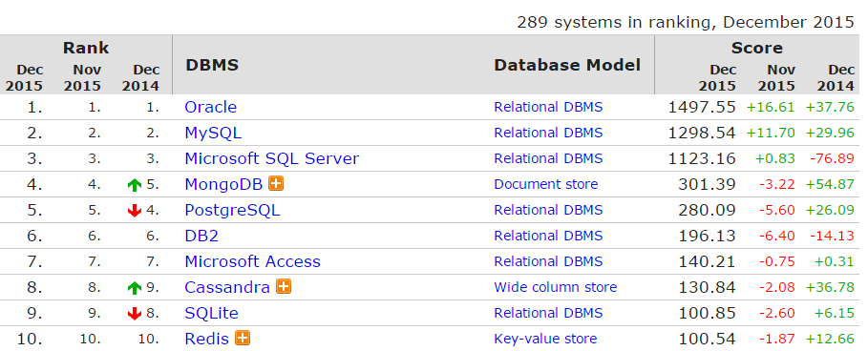Open the Microsoft SQL Server link
The width and height of the screenshot is (868, 351).
(x=272, y=158)
